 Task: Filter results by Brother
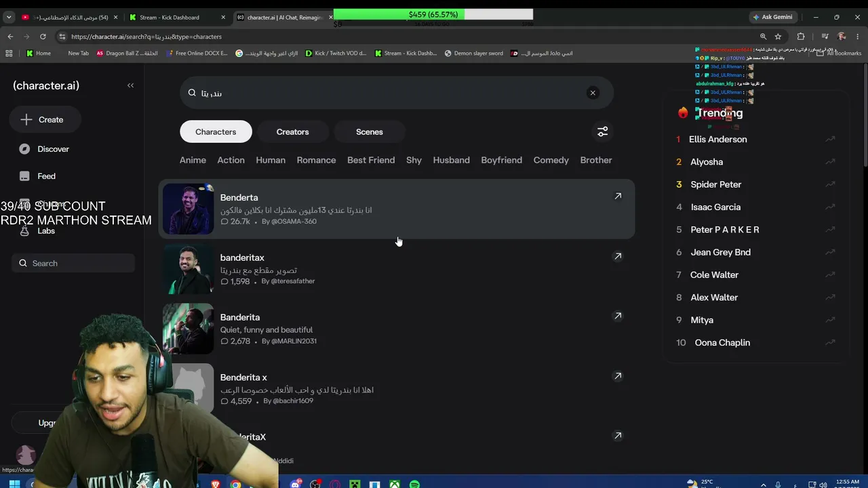pos(596,160)
